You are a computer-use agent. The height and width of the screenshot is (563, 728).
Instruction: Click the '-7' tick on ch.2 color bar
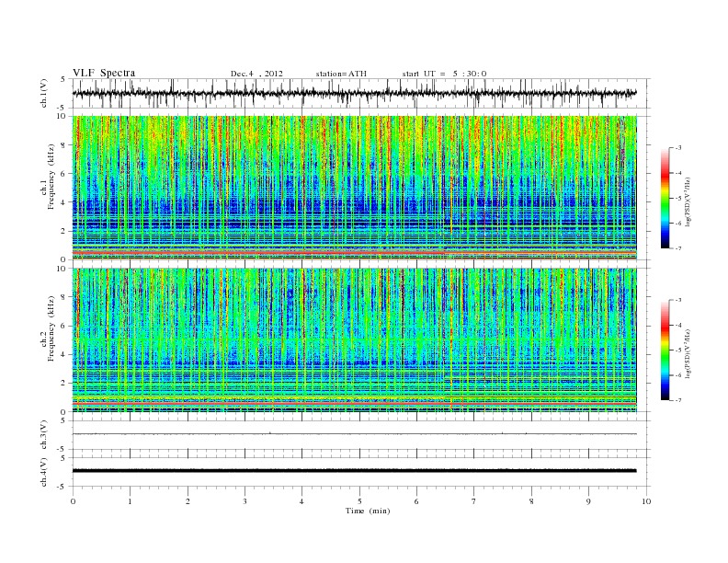(677, 400)
